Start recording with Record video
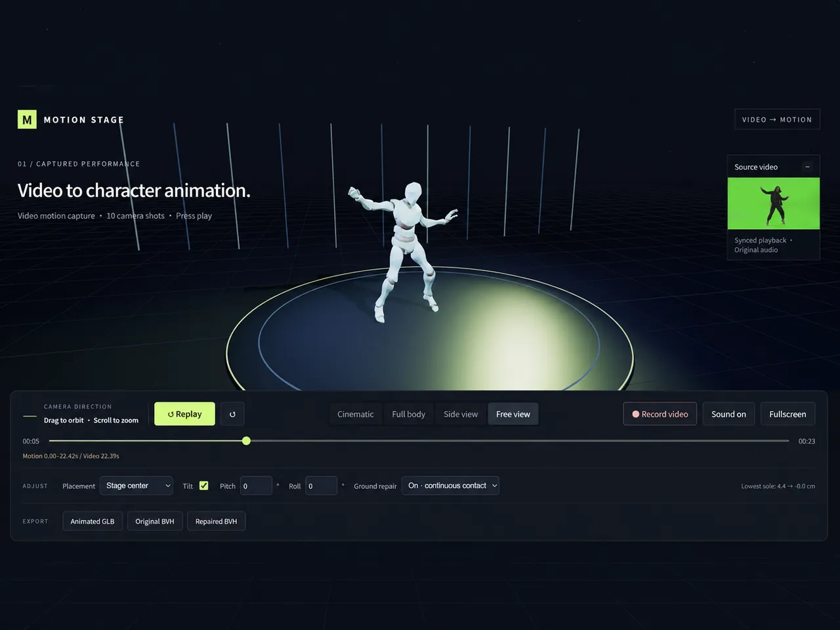 660,414
